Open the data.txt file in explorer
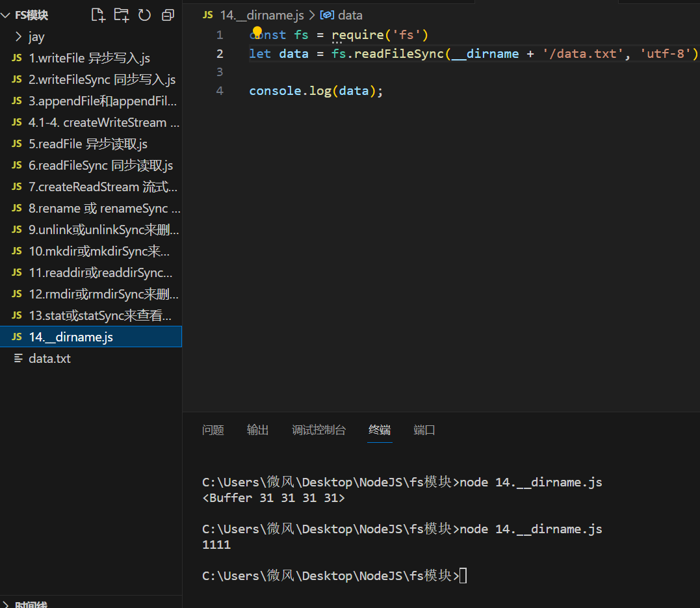The image size is (700, 608). [49, 358]
